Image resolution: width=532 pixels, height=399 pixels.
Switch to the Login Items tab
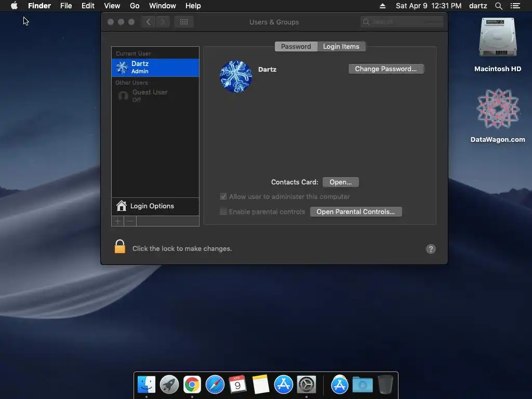pos(341,46)
